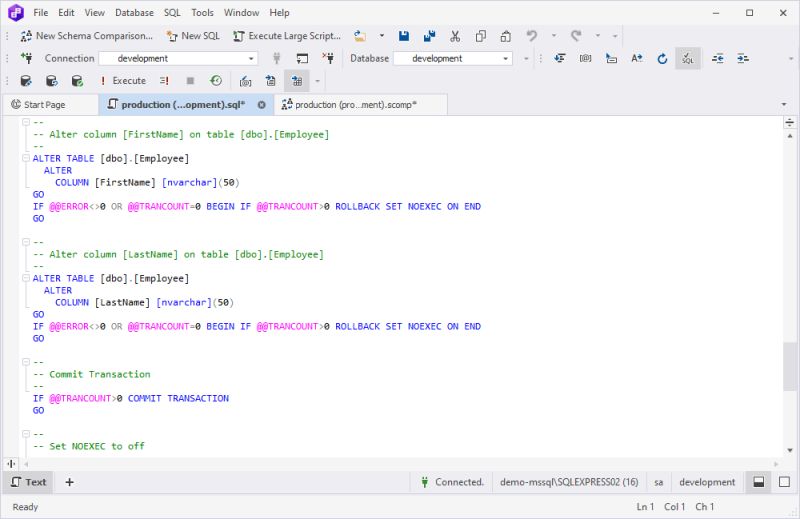Open the document tabs list dropdown arrow
Image resolution: width=800 pixels, height=519 pixels.
coord(784,105)
